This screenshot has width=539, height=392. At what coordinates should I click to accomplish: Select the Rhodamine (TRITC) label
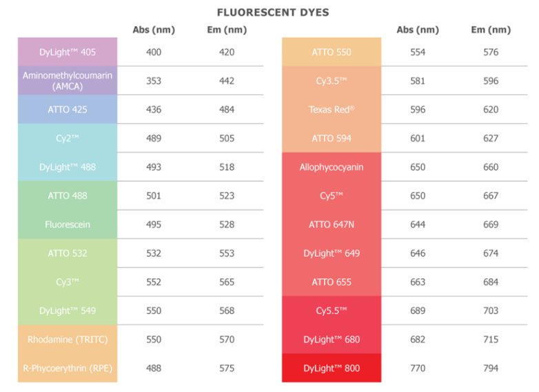pos(68,339)
